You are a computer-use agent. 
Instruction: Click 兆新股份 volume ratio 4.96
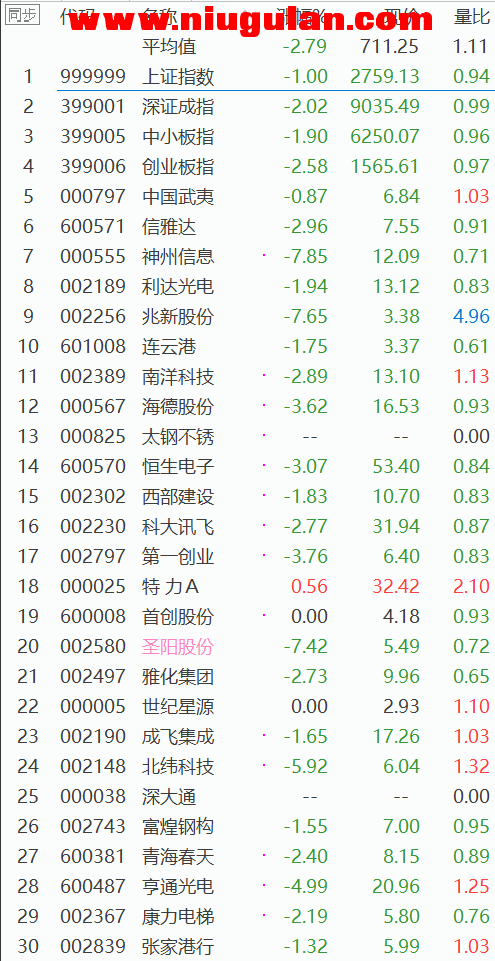471,317
